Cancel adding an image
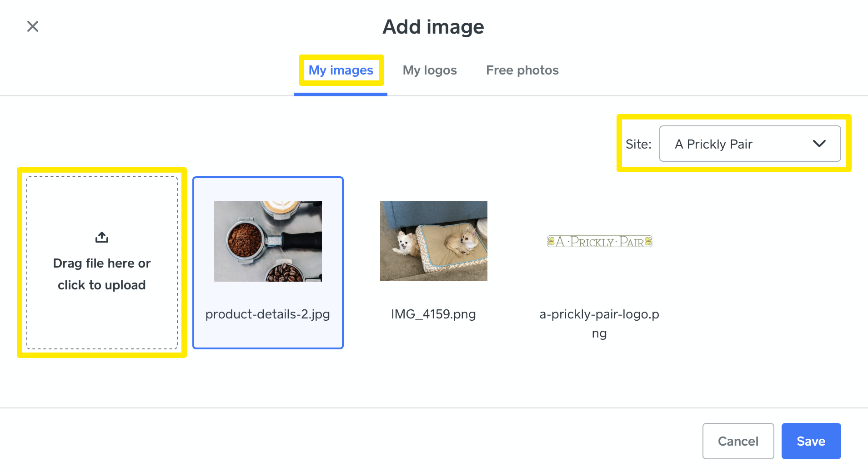The height and width of the screenshot is (472, 868). [738, 441]
